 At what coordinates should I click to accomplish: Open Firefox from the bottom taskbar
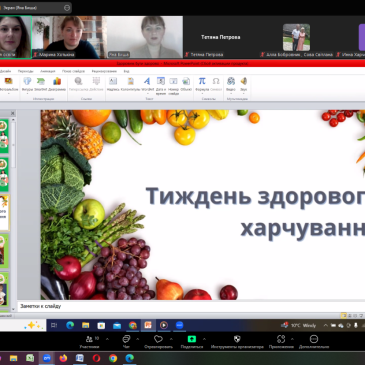[63, 358]
